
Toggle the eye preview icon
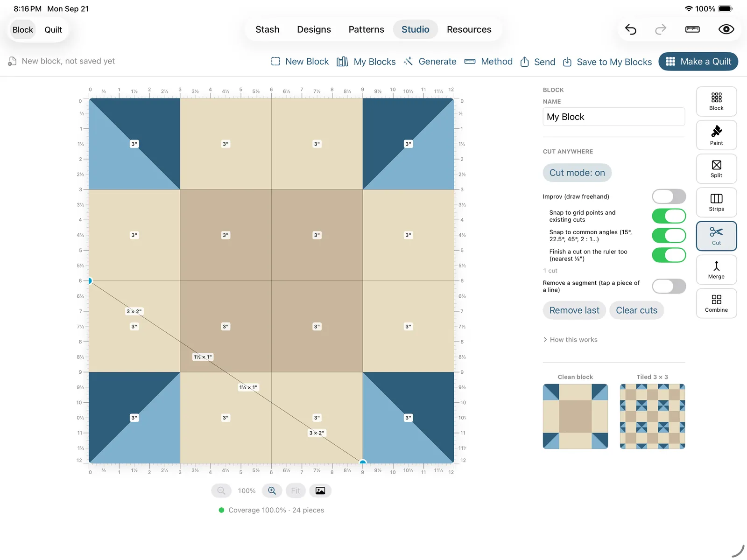coord(726,30)
